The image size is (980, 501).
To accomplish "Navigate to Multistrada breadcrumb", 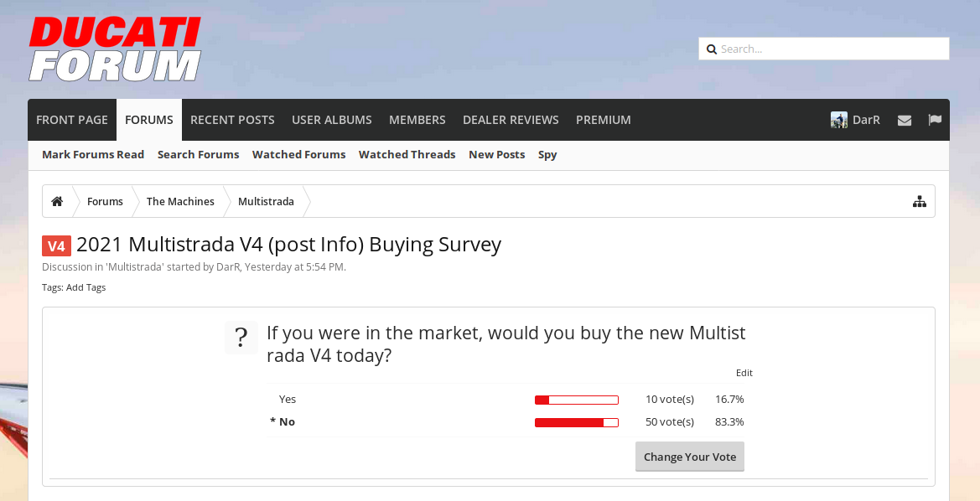I will [x=266, y=201].
